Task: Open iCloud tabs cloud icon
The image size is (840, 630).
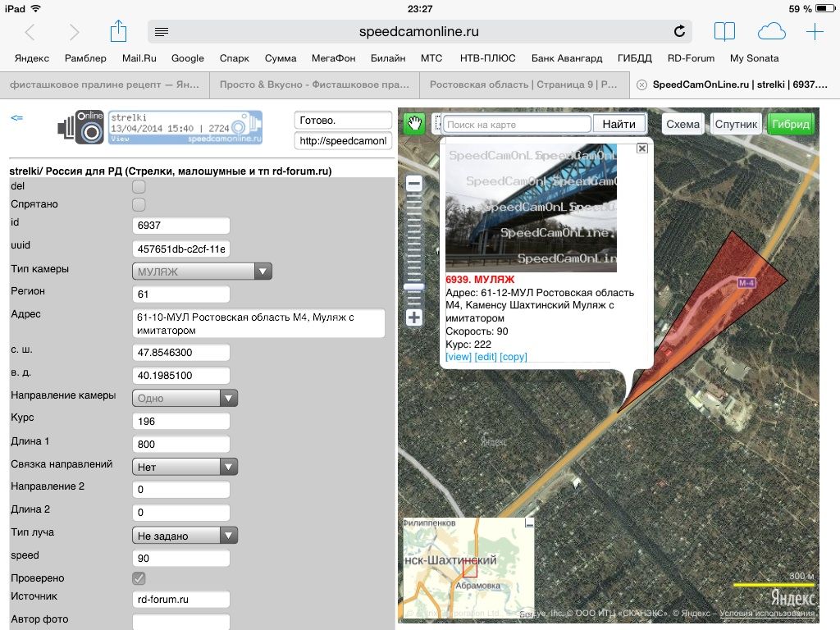Action: click(x=771, y=32)
